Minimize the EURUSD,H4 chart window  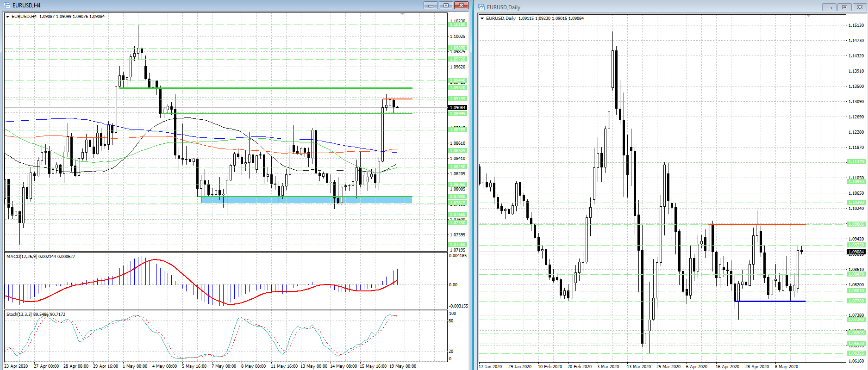[431, 6]
